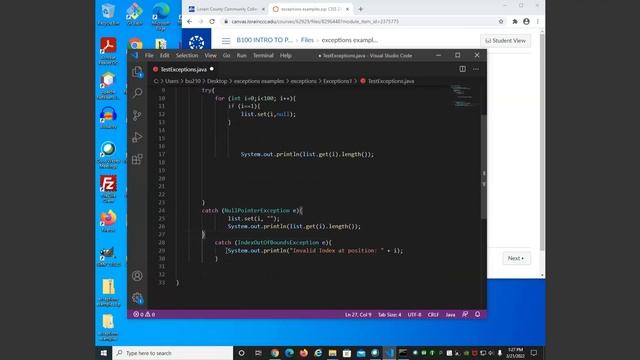
Task: Click the Type here to search taskbar box
Action: (x=172, y=353)
